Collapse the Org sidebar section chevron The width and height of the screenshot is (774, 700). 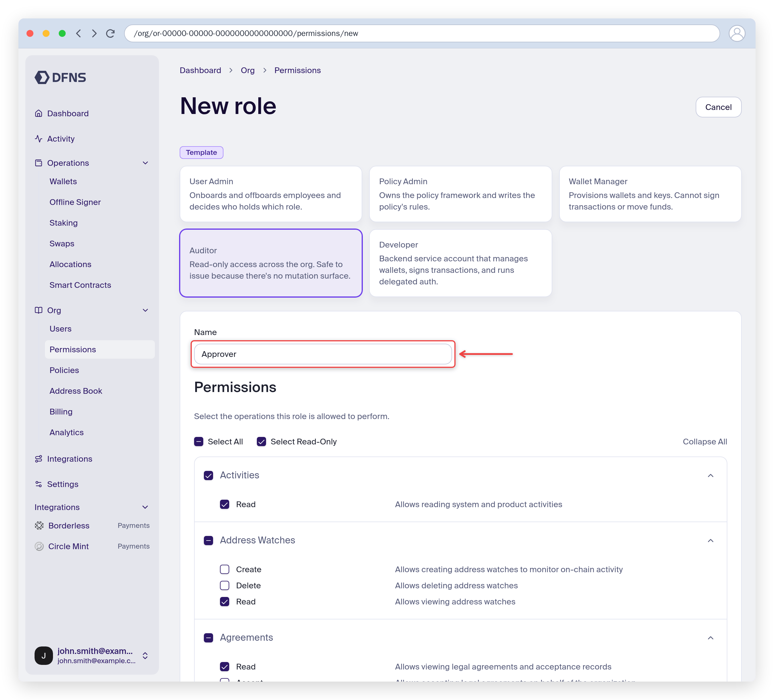tap(145, 310)
